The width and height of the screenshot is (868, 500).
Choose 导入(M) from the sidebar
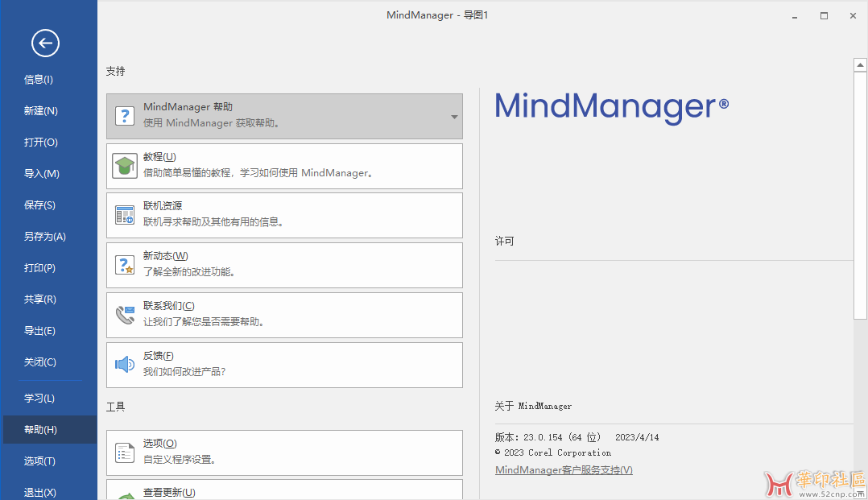tap(42, 173)
